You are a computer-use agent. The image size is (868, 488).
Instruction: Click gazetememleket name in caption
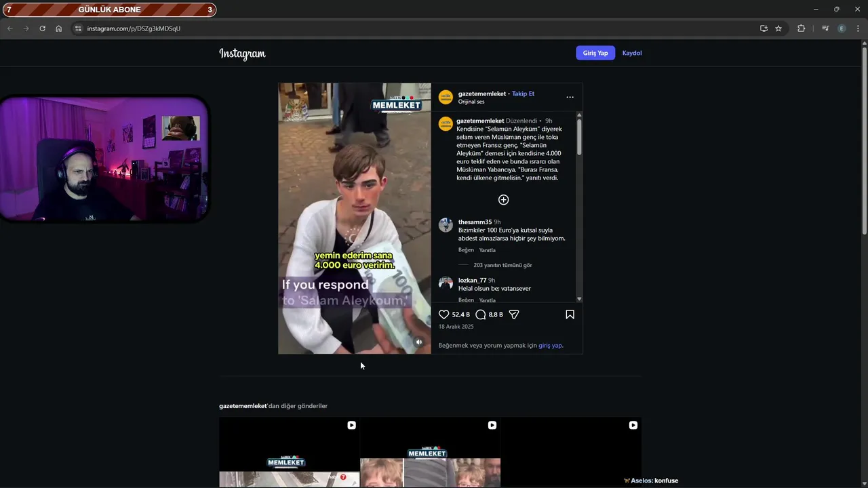[x=480, y=121]
